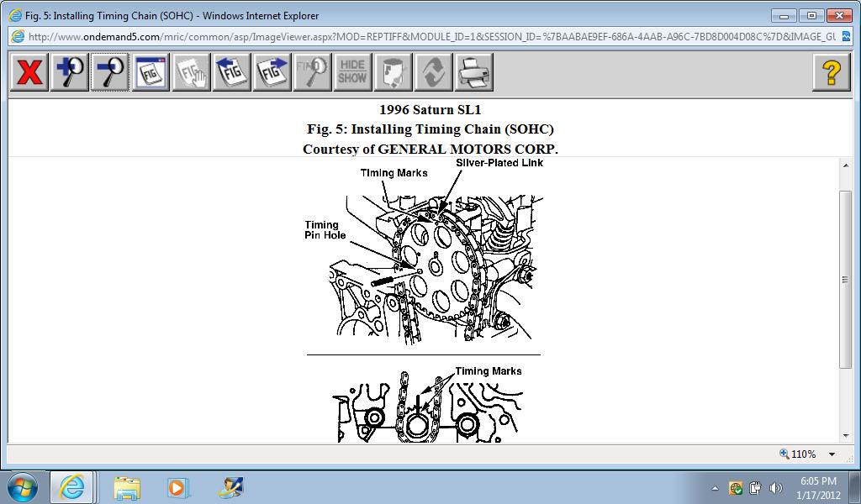Click the greyed rotate arrows icon
The width and height of the screenshot is (861, 504).
(x=434, y=72)
